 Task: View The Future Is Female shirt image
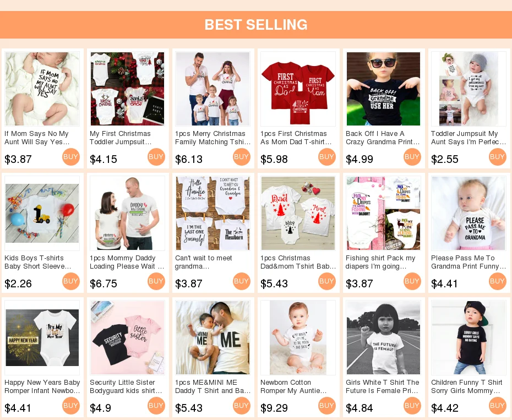[383, 337]
